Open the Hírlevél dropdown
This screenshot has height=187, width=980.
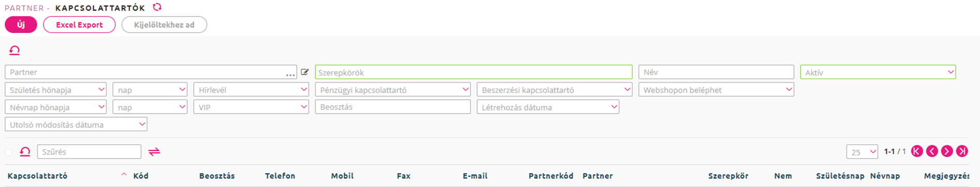click(251, 90)
